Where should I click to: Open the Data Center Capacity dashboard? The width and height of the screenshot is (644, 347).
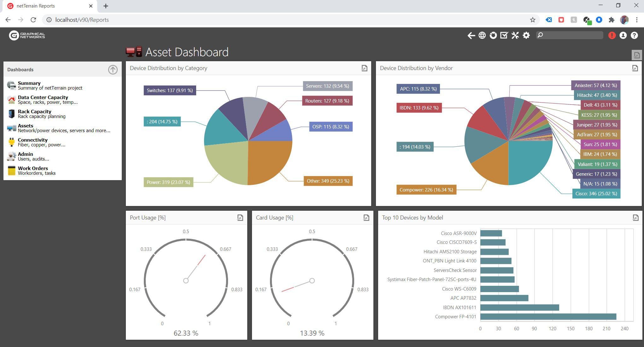(x=43, y=97)
